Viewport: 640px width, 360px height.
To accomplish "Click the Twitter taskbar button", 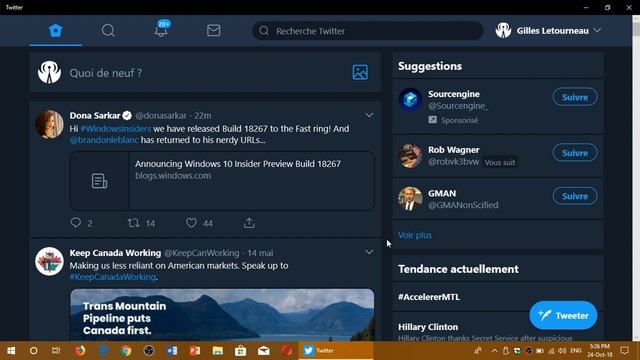I will click(336, 351).
